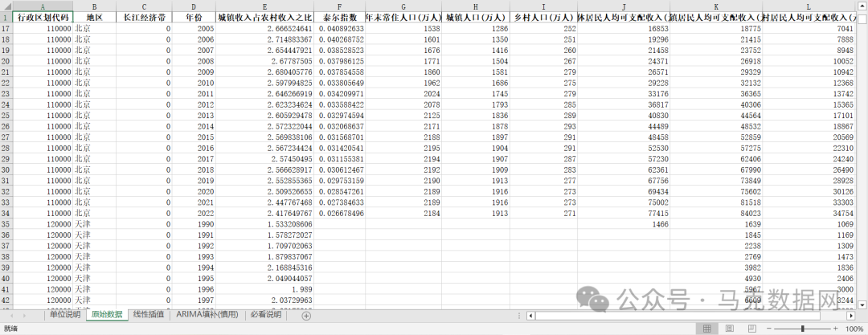Switch to Page Break Preview view
The image size is (868, 335).
pyautogui.click(x=752, y=329)
